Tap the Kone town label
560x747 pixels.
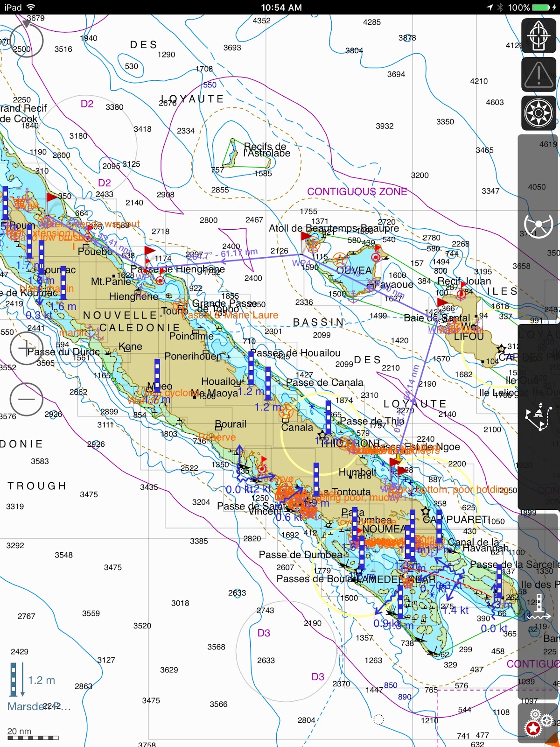(130, 346)
